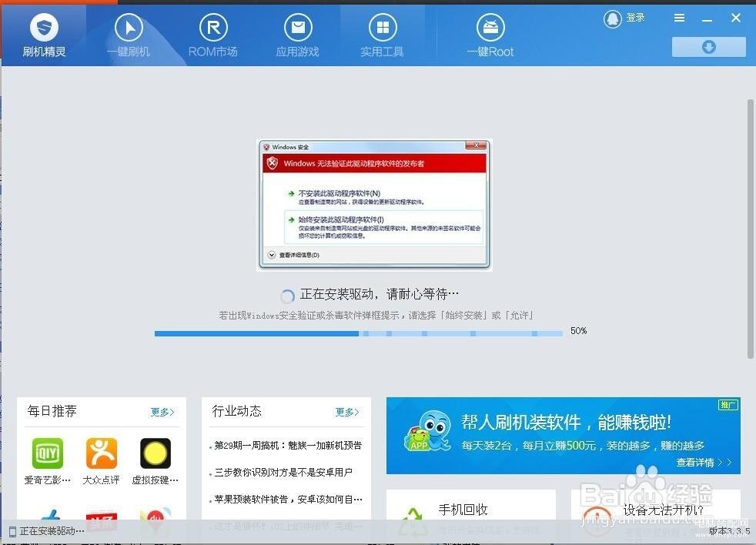Click the driver install progress bar
The image size is (756, 545).
click(358, 333)
